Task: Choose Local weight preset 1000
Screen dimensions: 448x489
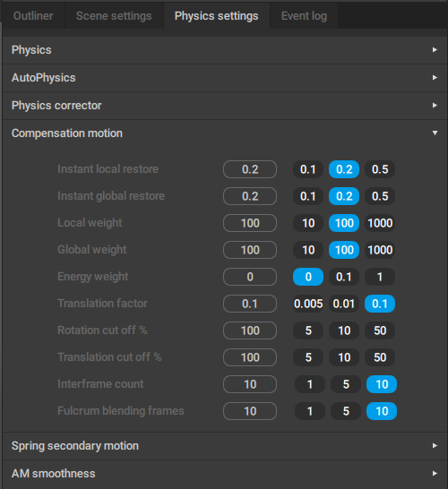Action: tap(380, 223)
